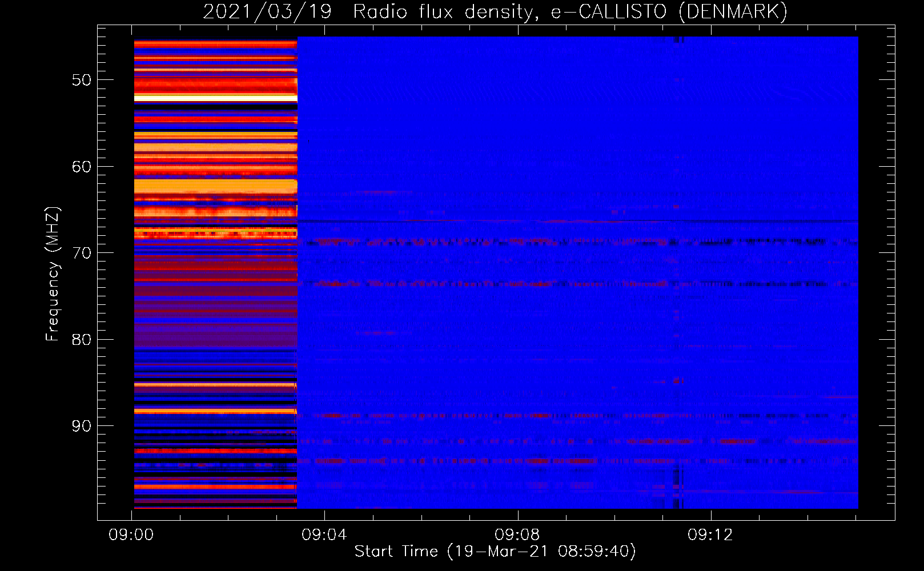The height and width of the screenshot is (571, 924).
Task: Click the 50 MHz frequency tick label
Action: (x=82, y=80)
